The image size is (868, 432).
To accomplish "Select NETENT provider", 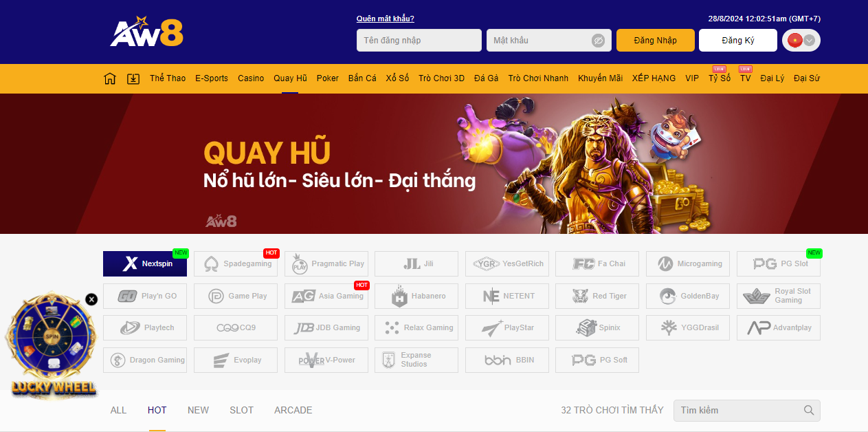I will [x=507, y=296].
